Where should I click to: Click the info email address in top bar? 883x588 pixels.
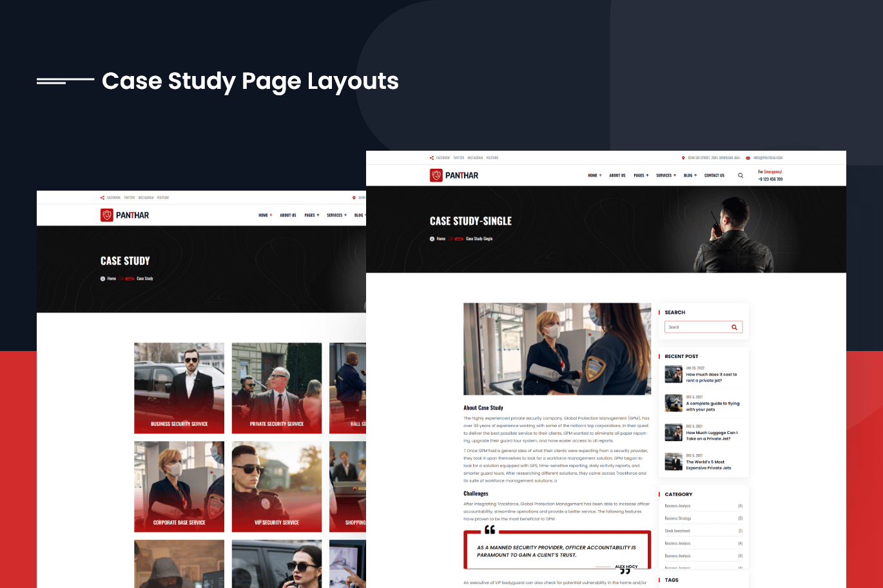point(768,158)
